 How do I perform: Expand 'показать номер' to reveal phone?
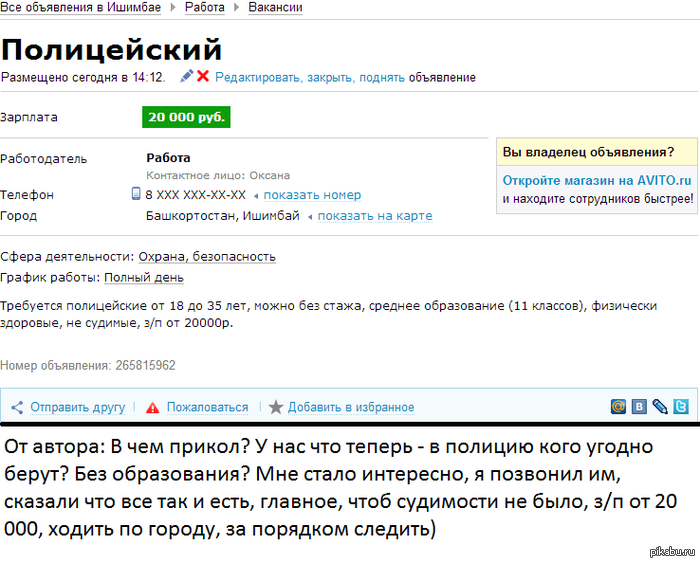(312, 195)
